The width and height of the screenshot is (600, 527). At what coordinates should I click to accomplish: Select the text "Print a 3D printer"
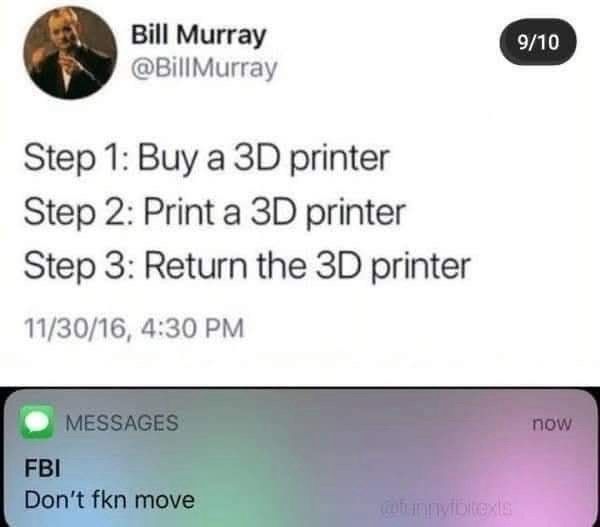click(x=275, y=213)
